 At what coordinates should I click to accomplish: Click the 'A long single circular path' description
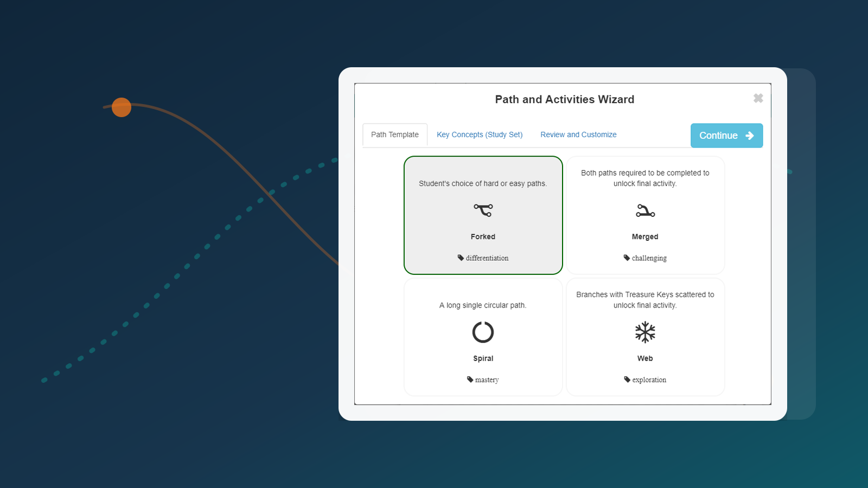pyautogui.click(x=483, y=305)
